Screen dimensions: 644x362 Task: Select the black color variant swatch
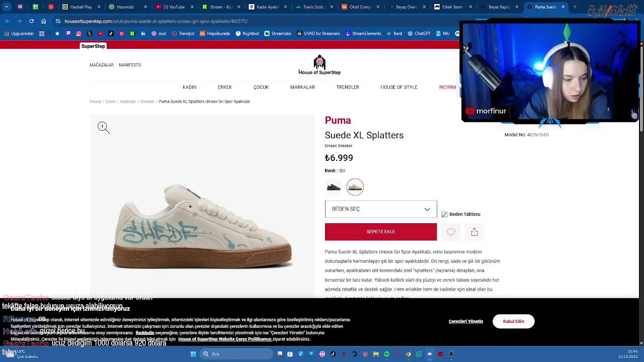point(334,187)
